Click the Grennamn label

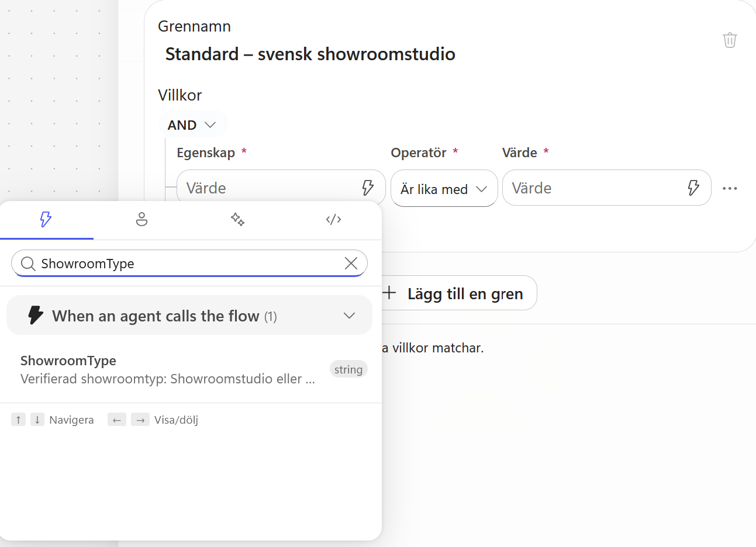pos(194,26)
